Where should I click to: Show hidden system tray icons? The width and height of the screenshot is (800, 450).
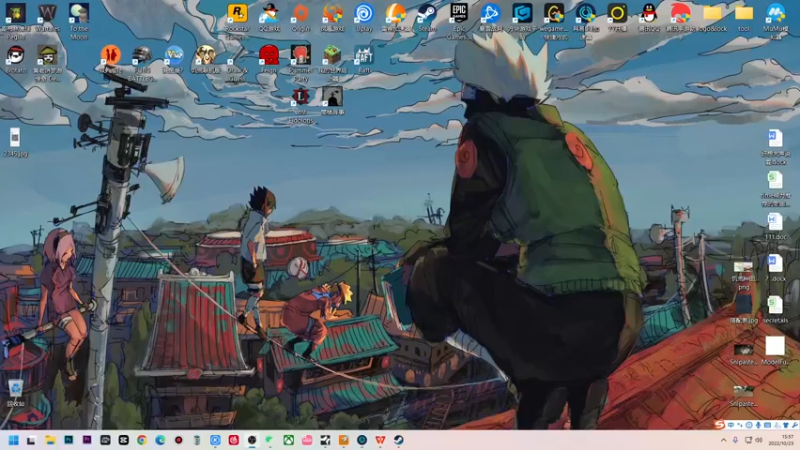tap(723, 440)
